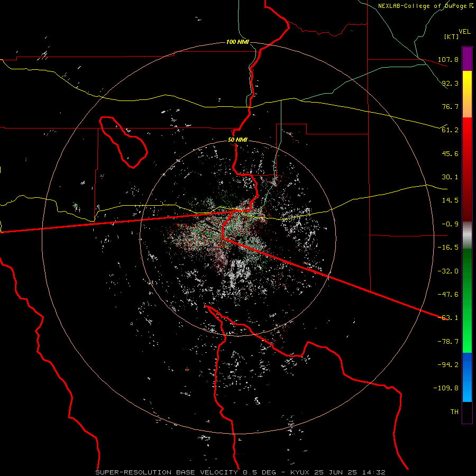The height and width of the screenshot is (476, 476).
Task: Select the -94.2 velocity scale value
Action: coord(448,365)
